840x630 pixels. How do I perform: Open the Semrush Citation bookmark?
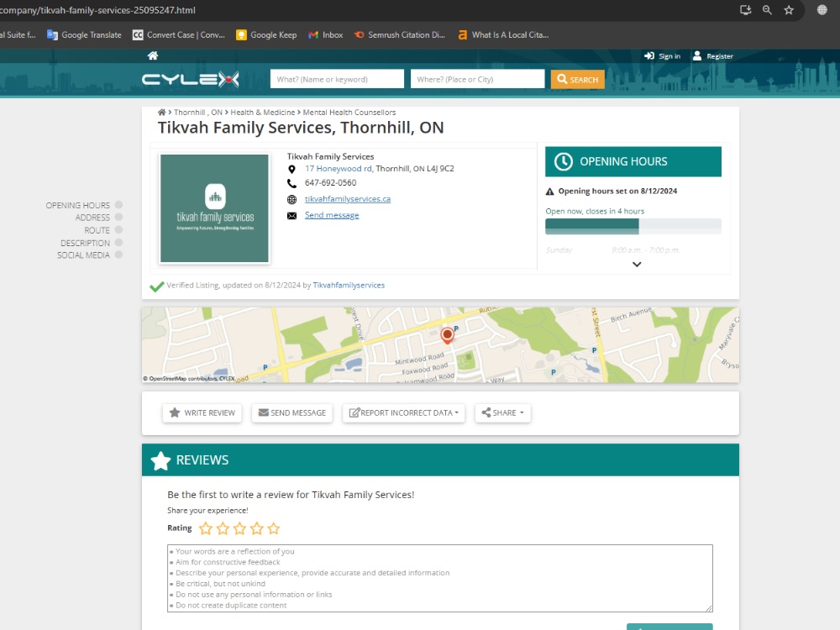click(x=400, y=34)
